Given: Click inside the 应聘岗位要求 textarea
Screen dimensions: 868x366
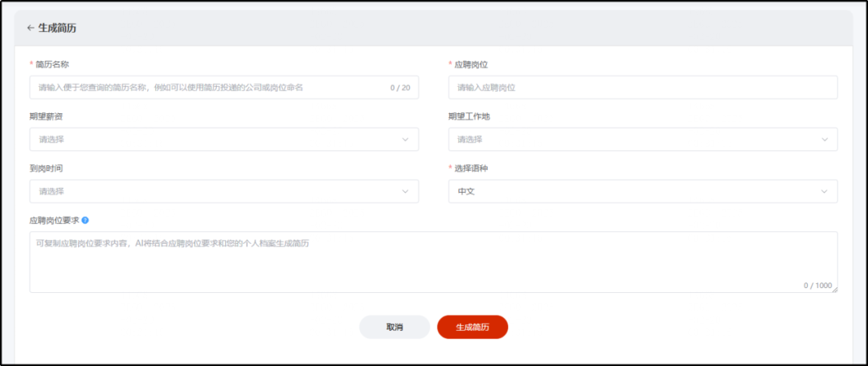Looking at the screenshot, I should point(433,262).
